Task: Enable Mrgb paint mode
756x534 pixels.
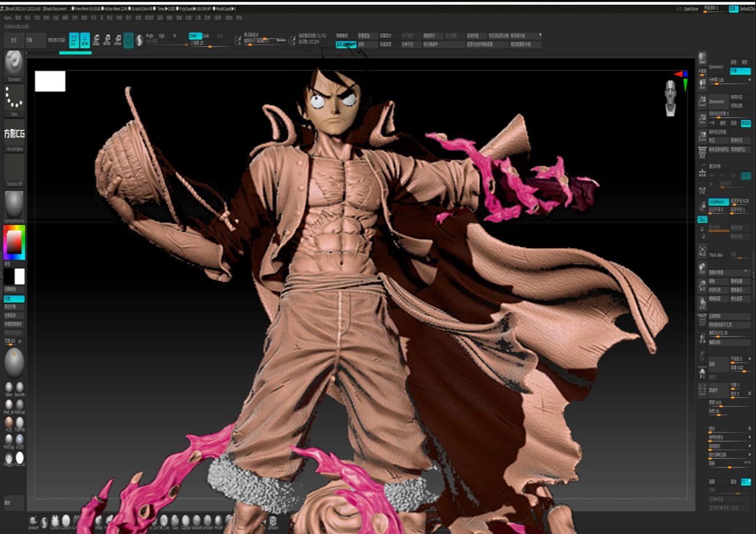Action: point(149,35)
